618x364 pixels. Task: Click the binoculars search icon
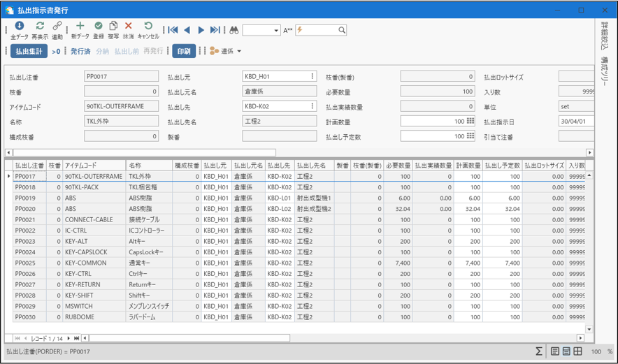234,30
